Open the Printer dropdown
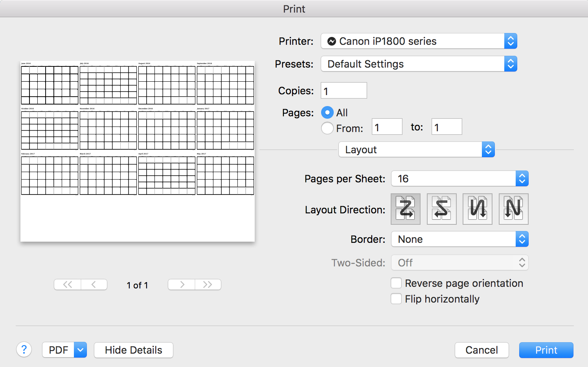The height and width of the screenshot is (367, 588). point(419,41)
